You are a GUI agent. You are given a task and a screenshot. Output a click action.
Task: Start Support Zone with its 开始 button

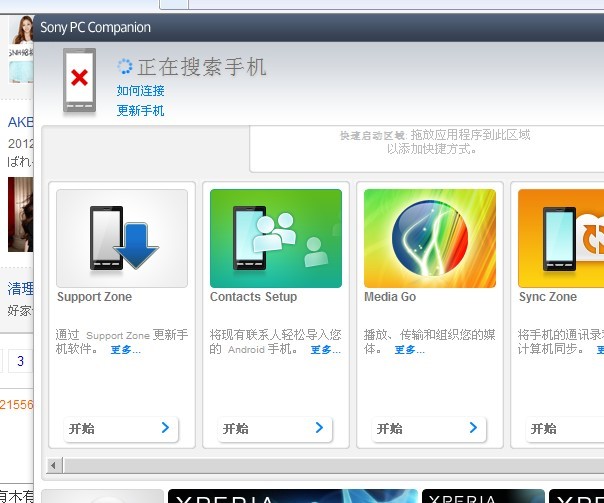pos(121,429)
